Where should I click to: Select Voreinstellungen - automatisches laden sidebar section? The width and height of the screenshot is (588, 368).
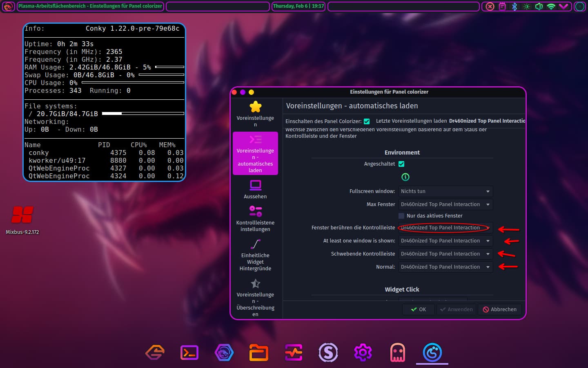click(255, 153)
